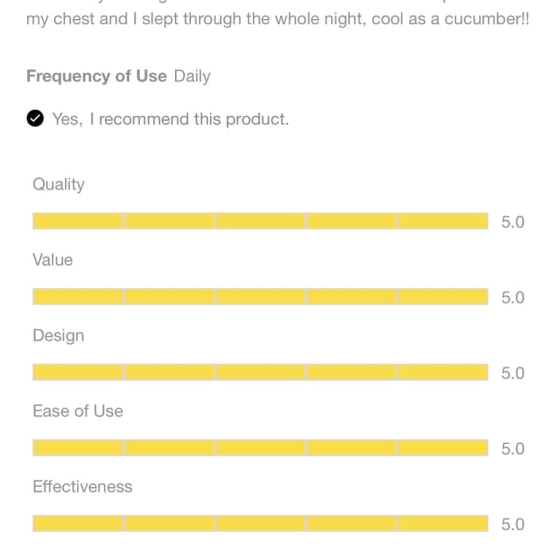The height and width of the screenshot is (560, 560).
Task: Click the Daily frequency value
Action: [192, 76]
